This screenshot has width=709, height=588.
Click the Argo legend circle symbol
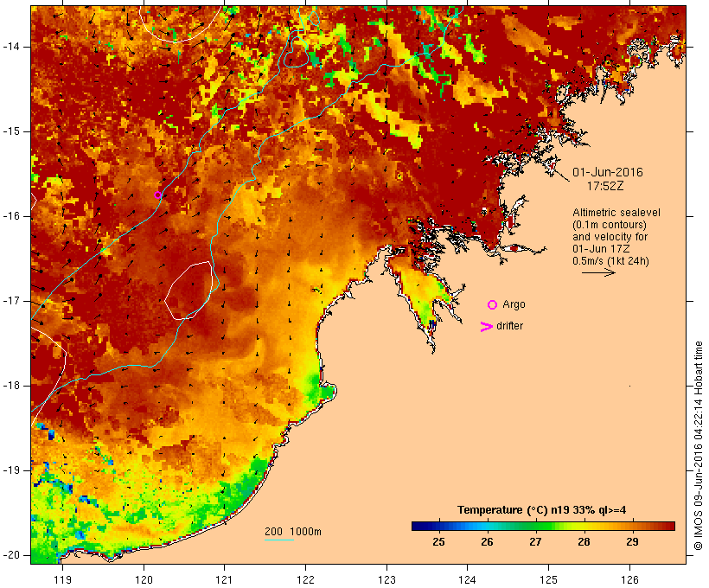coord(493,305)
